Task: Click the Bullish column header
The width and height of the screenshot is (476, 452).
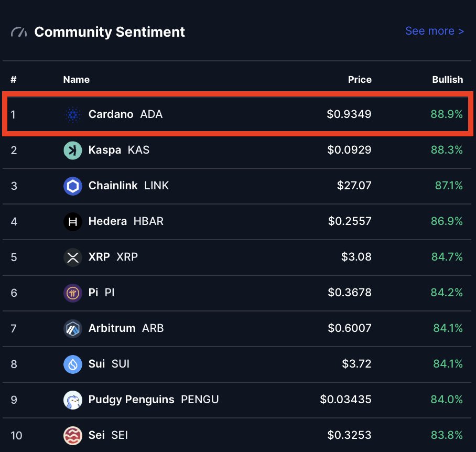Action: tap(448, 80)
